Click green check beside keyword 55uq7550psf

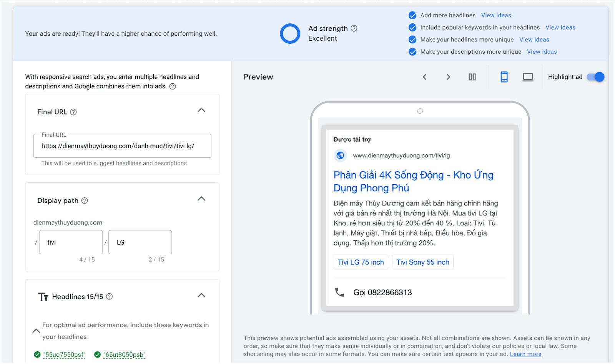pos(37,355)
